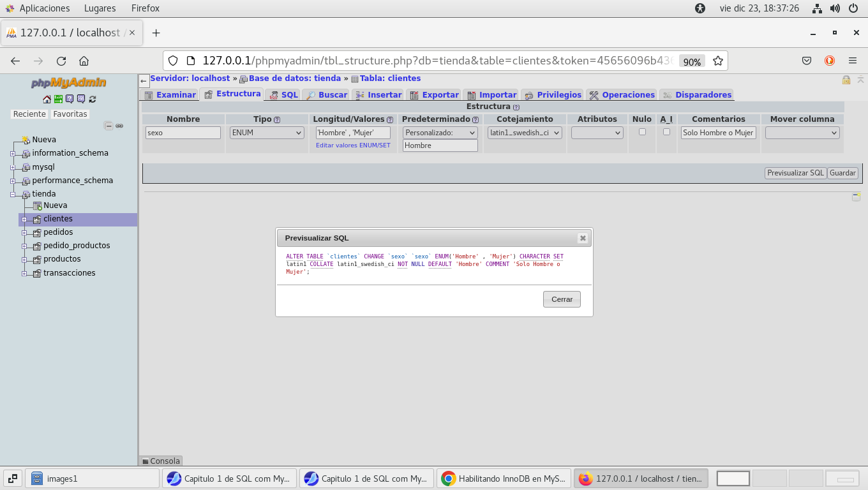This screenshot has height=490, width=868.
Task: Toggle the A_I auto-increment checkbox
Action: tap(666, 132)
